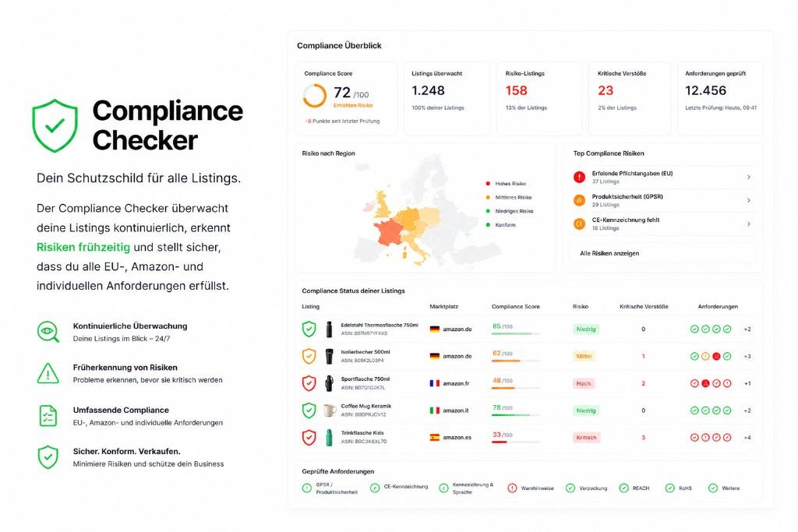Screen dimensions: 798x532
Task: Click the red shield for Sportflasche 750ml
Action: (x=309, y=383)
